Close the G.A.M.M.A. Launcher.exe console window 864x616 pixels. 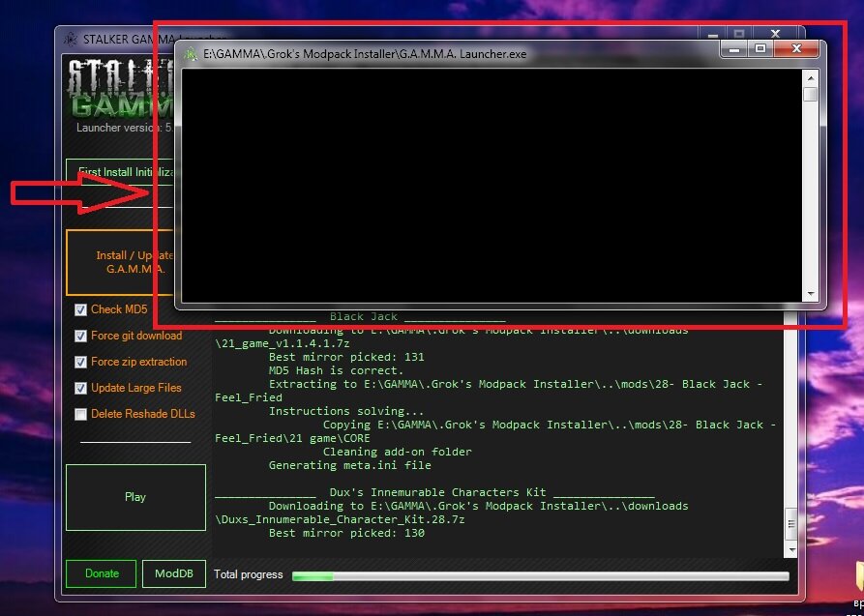[x=795, y=48]
